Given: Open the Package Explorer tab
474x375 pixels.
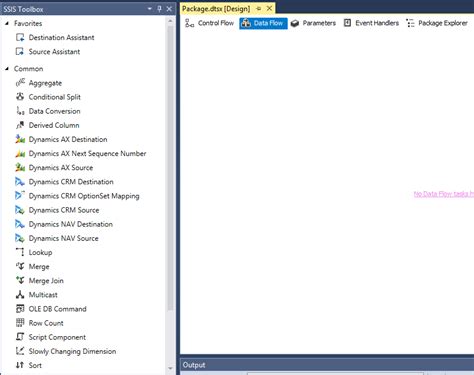Looking at the screenshot, I should 437,23.
